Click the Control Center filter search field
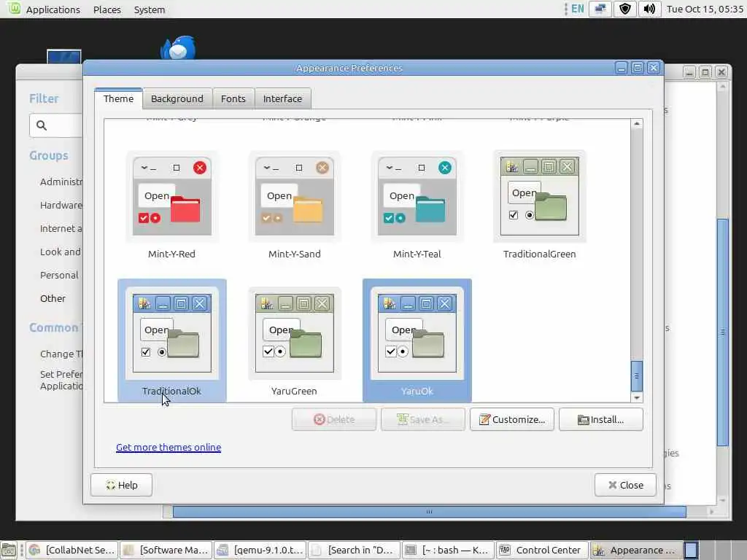The width and height of the screenshot is (747, 560). tap(55, 125)
